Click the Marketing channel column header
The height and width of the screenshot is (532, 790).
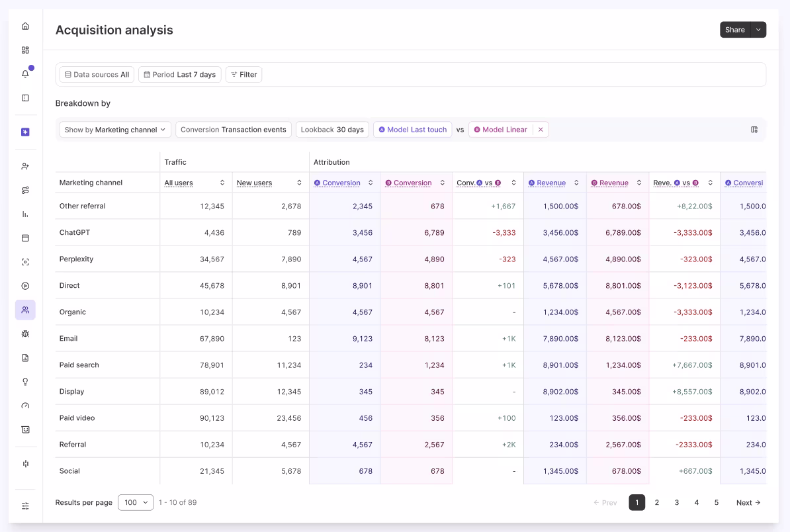tap(91, 183)
